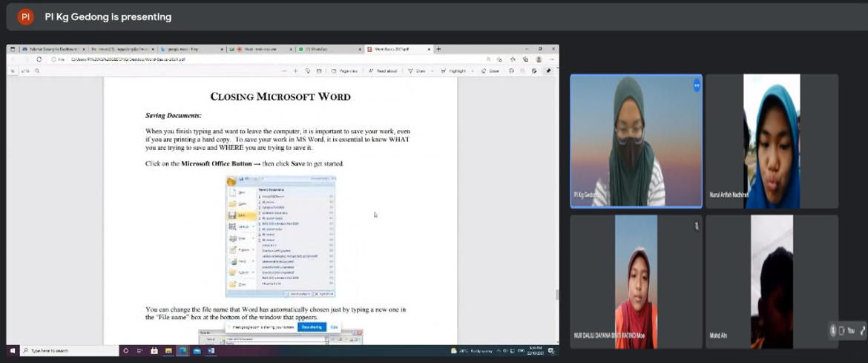Screen dimensions: 868x363
Task: Click the Stop sharing button
Action: 312,327
